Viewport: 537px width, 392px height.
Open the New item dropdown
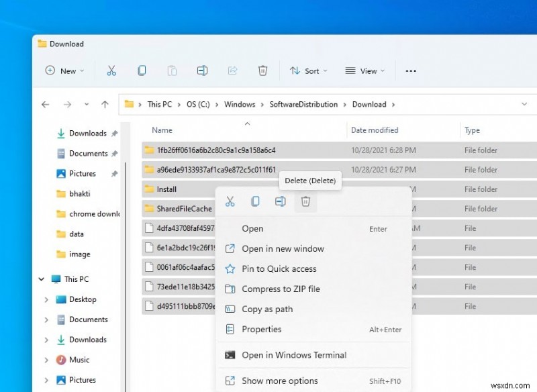(x=64, y=70)
